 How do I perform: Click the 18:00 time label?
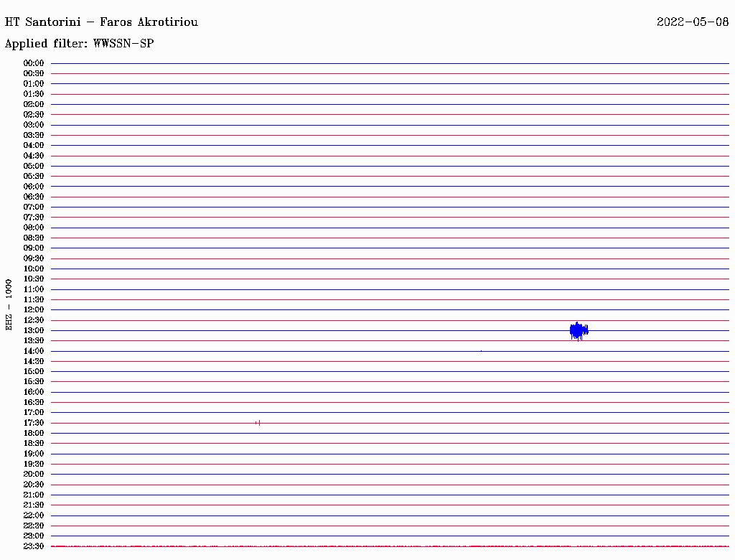click(34, 434)
